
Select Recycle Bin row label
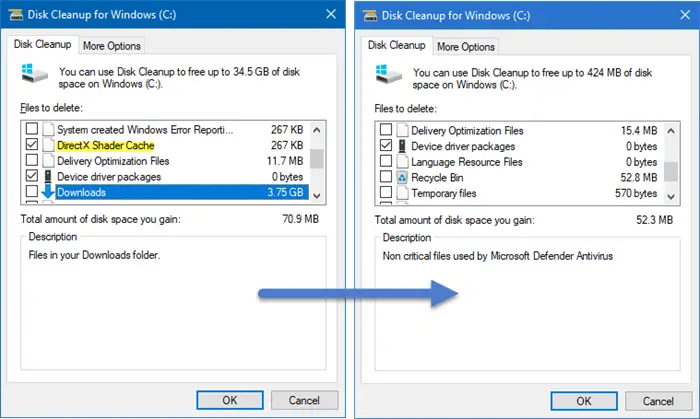437,178
